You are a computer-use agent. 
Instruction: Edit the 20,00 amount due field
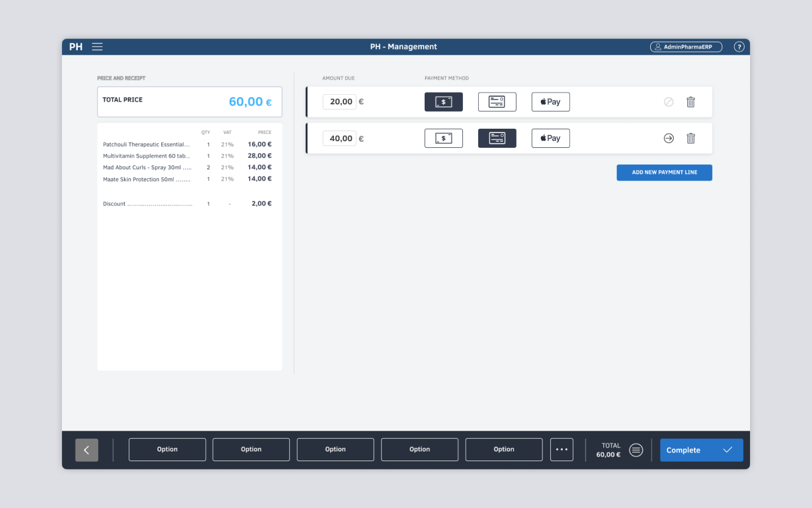tap(339, 102)
